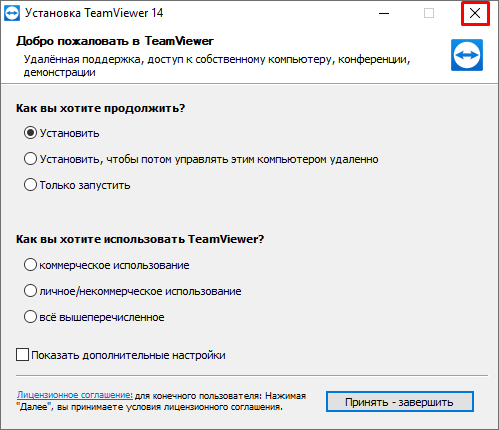Click the "Как вы хотите использовать TeamViewer?" heading
Image resolution: width=499 pixels, height=430 pixels.
[140, 239]
